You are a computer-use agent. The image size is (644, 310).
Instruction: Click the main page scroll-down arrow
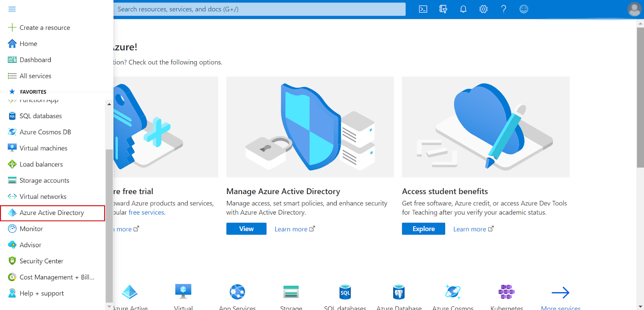[640, 306]
